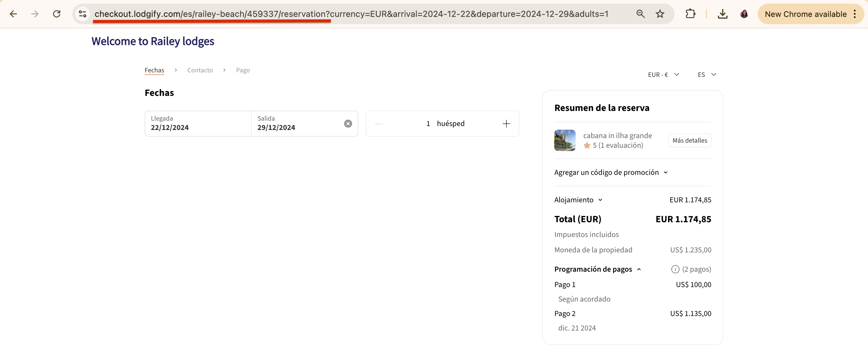Image resolution: width=868 pixels, height=354 pixels.
Task: Click the Más detalles button
Action: pos(689,140)
